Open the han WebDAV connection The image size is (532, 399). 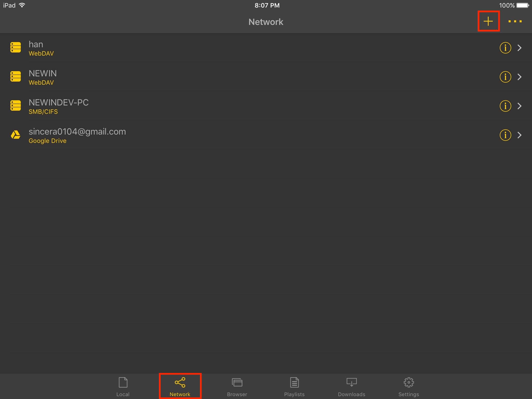pos(266,48)
